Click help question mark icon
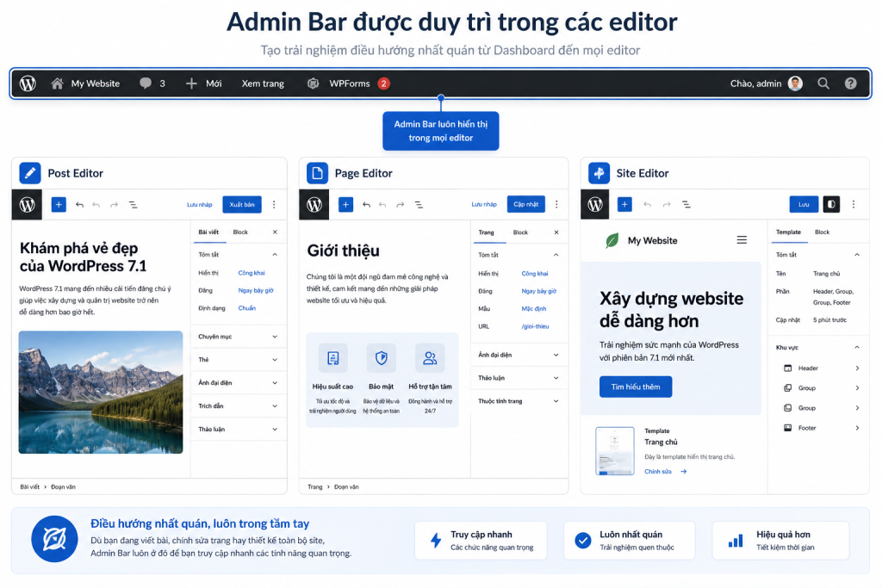The image size is (882, 588). pyautogui.click(x=850, y=84)
